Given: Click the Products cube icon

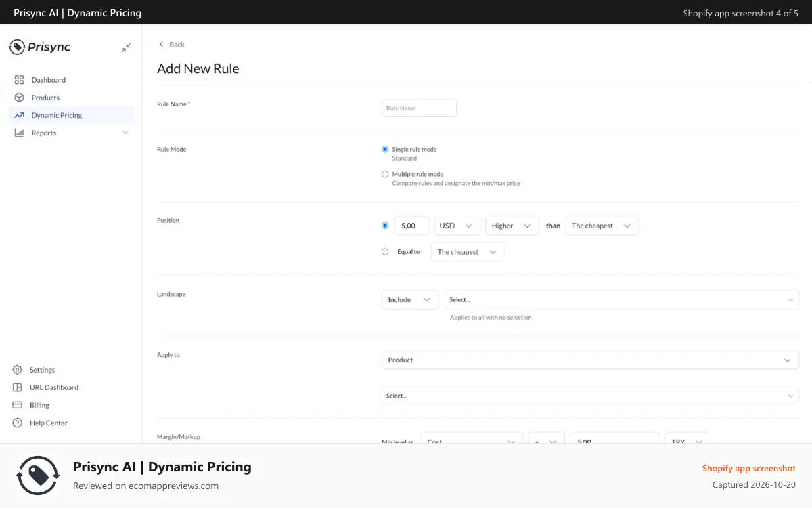Looking at the screenshot, I should pos(19,98).
